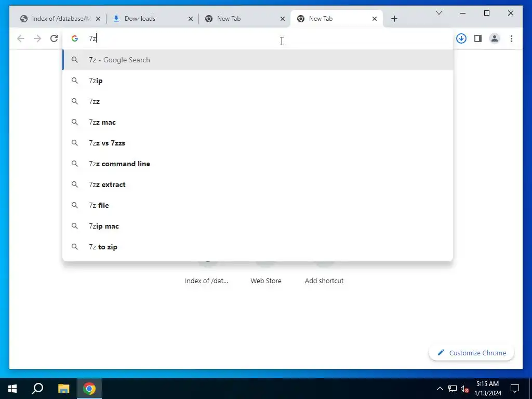This screenshot has width=532, height=399.
Task: Open the Web Store shortcut
Action: pos(266,281)
